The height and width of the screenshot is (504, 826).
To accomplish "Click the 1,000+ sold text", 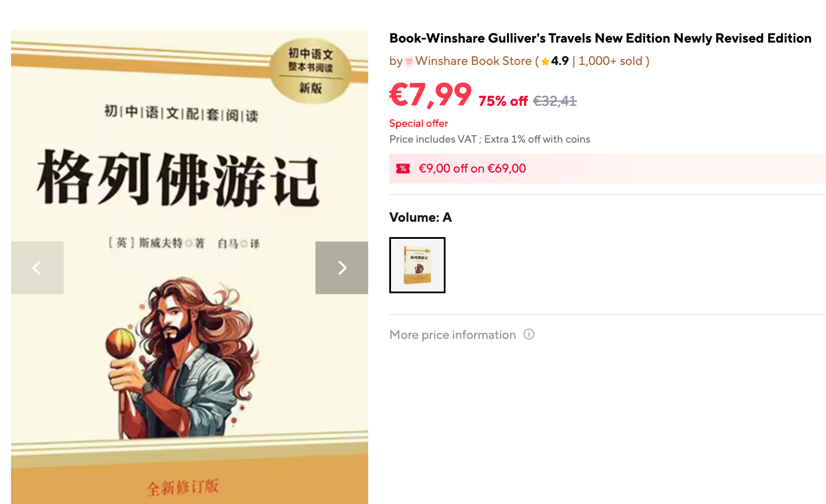I will (x=610, y=61).
